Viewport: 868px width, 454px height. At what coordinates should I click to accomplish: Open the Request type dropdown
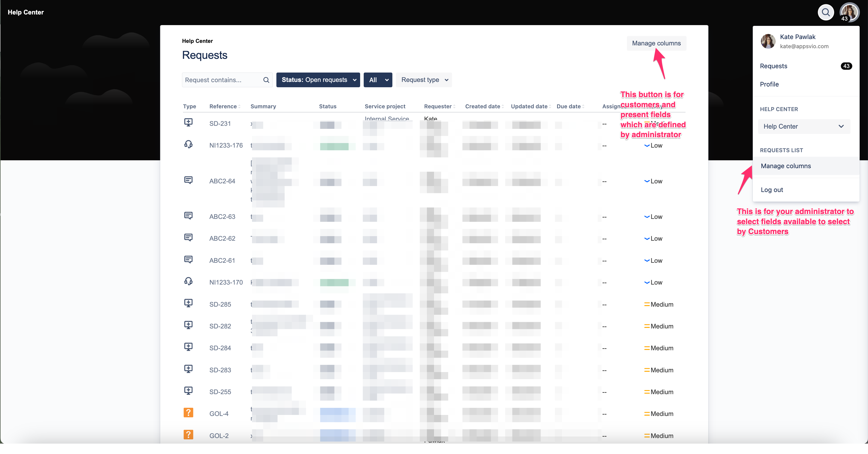click(x=424, y=80)
